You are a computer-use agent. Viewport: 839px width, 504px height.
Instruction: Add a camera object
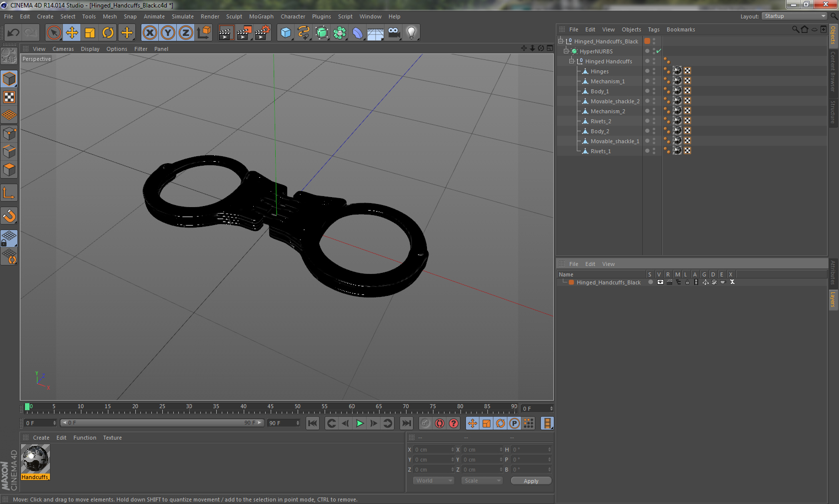[x=394, y=33]
